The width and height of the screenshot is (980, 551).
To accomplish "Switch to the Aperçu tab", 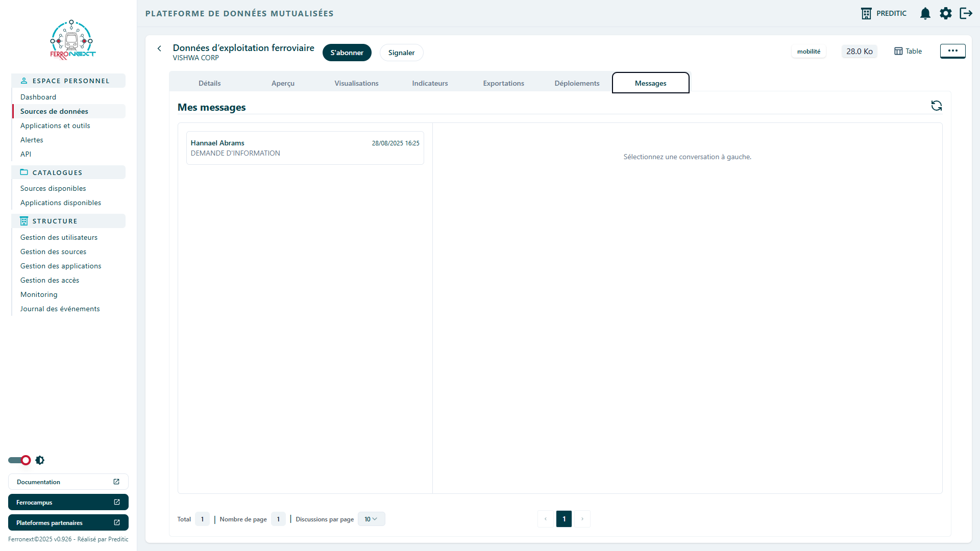I will tap(283, 83).
